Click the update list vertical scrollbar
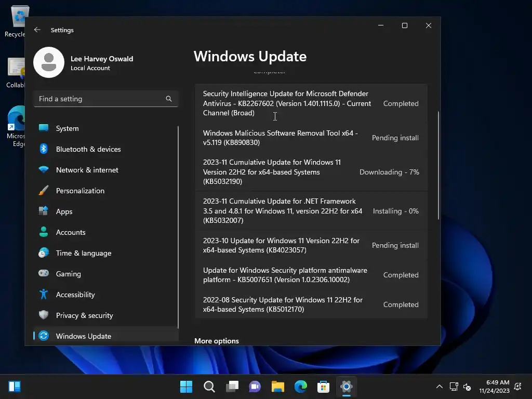532x399 pixels. (x=438, y=165)
